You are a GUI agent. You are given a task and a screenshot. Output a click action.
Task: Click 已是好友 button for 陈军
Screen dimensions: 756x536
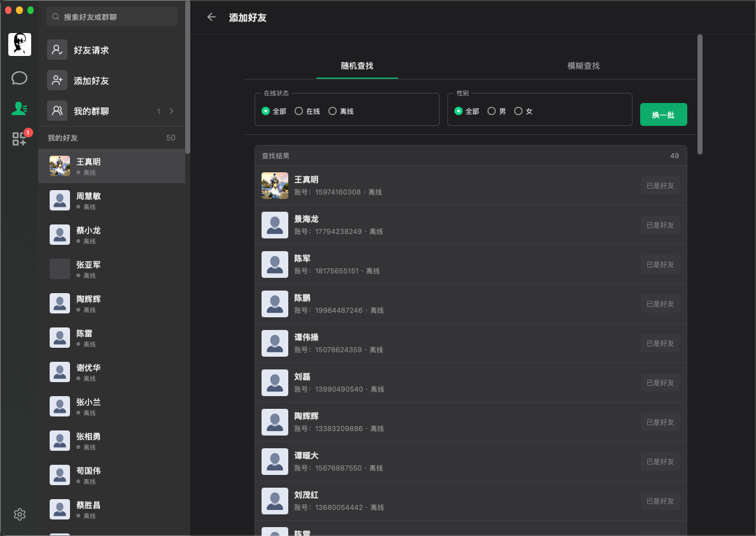[x=660, y=265]
